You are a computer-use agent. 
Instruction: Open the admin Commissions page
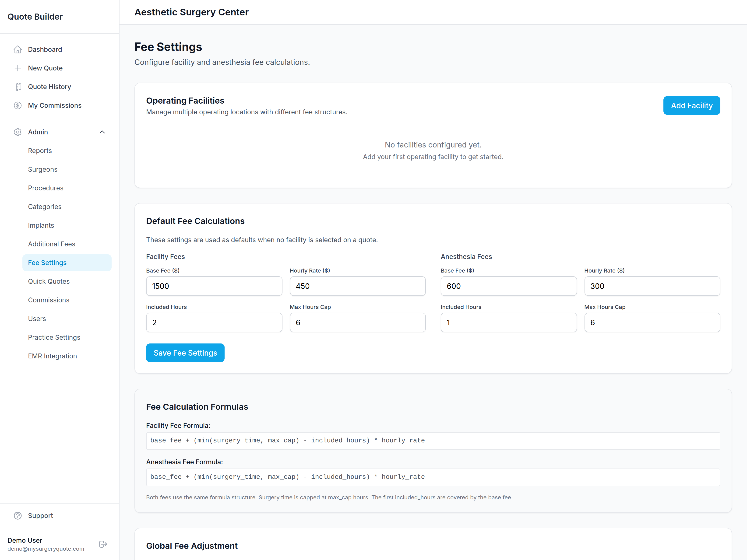click(x=67, y=300)
